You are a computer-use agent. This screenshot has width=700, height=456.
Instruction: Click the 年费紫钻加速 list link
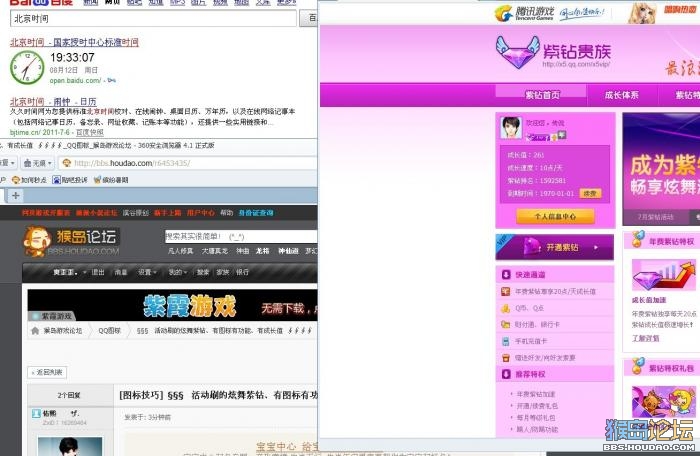[536, 394]
